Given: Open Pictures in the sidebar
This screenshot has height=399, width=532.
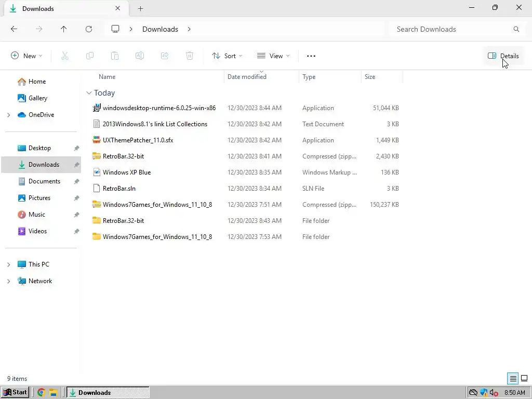Looking at the screenshot, I should [41, 198].
